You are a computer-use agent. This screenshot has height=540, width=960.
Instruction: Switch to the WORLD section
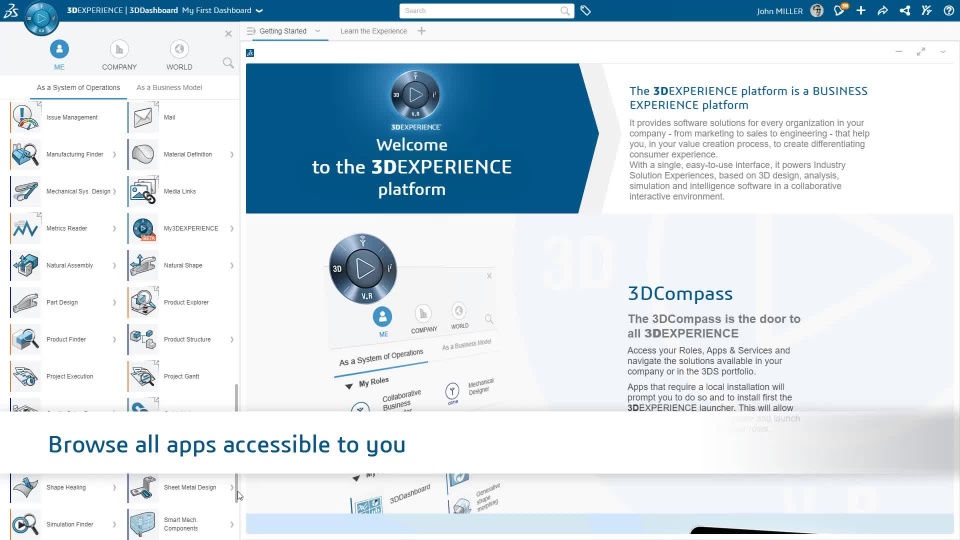click(x=179, y=55)
